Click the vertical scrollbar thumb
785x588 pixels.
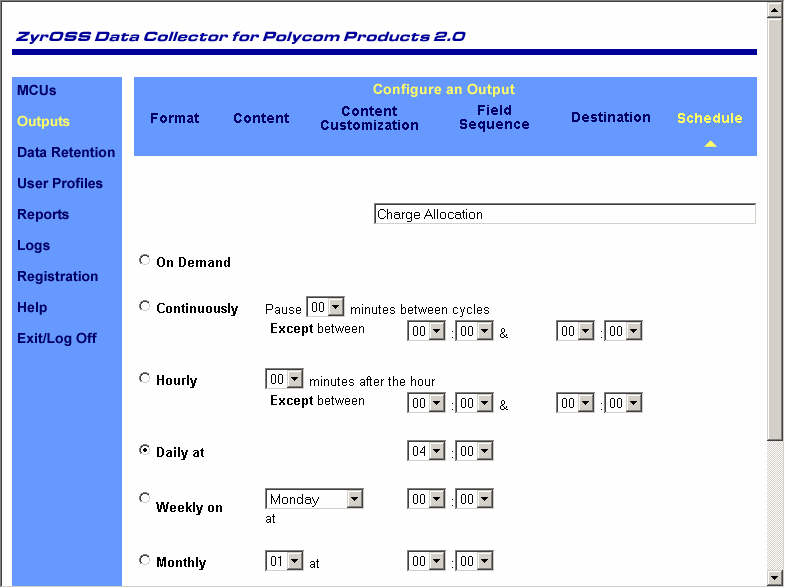click(774, 230)
